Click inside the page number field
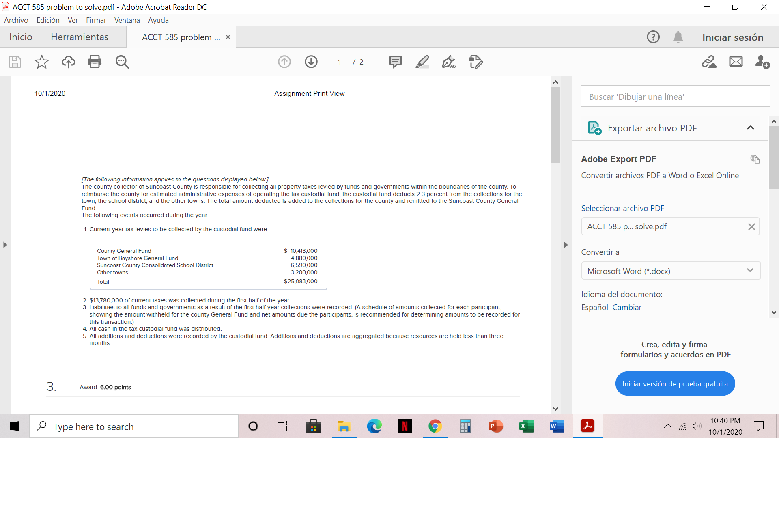 pyautogui.click(x=339, y=62)
